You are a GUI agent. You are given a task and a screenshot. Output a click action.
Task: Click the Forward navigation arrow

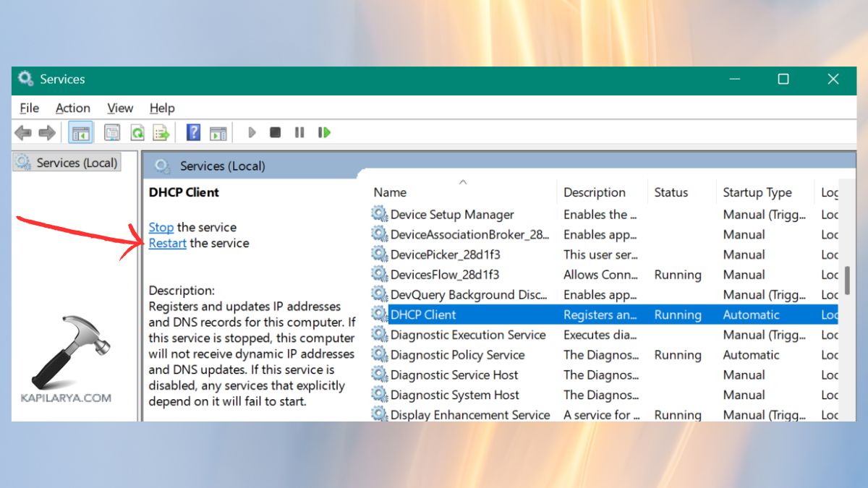tap(47, 132)
